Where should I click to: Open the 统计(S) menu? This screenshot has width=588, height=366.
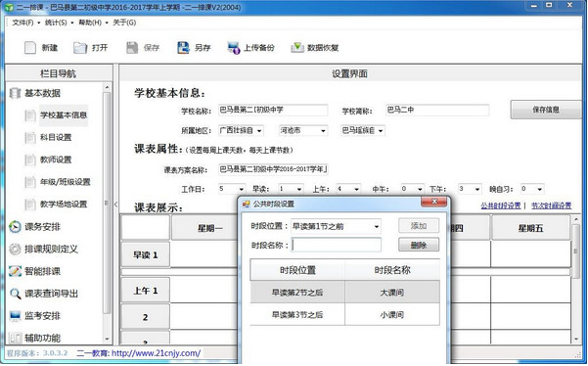[56, 23]
